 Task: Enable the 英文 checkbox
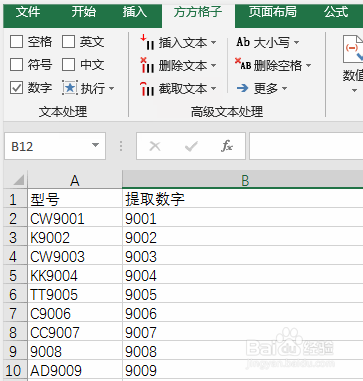point(68,42)
